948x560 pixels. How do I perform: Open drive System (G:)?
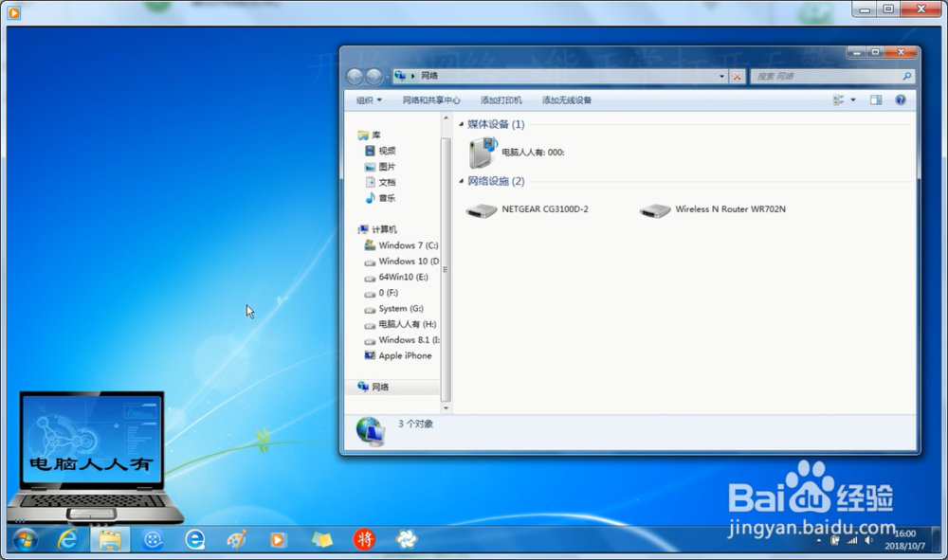tap(393, 308)
